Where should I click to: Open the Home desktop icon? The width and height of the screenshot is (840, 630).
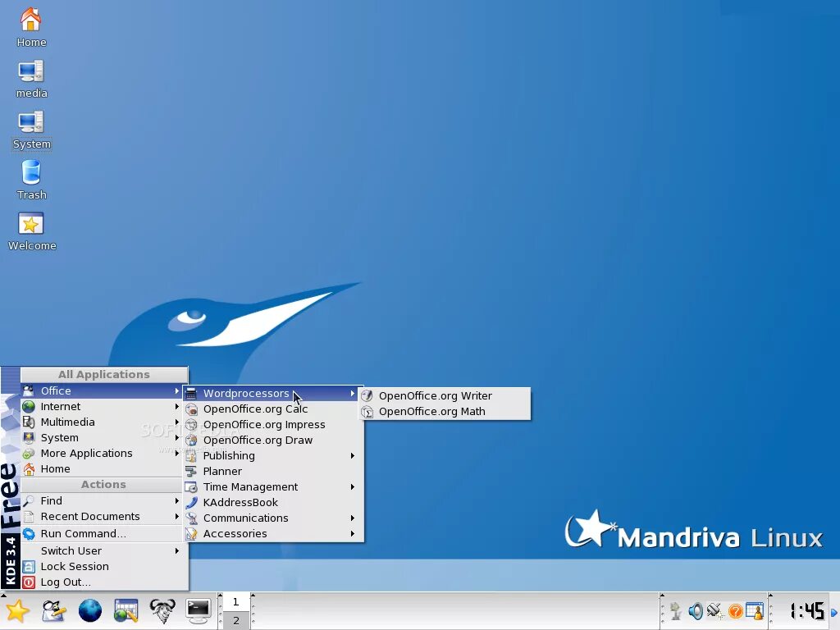click(x=31, y=28)
